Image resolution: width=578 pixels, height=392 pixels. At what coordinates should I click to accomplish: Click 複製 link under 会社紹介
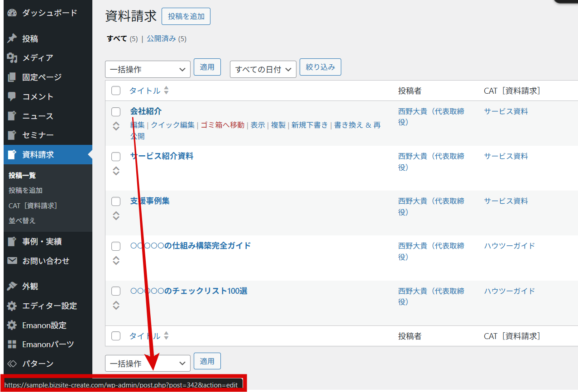coord(278,125)
